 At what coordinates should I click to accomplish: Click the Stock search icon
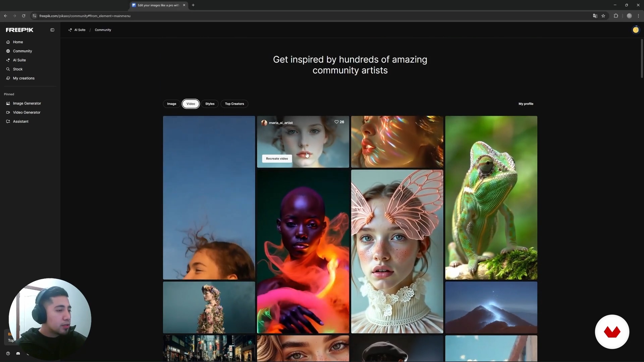pos(8,69)
